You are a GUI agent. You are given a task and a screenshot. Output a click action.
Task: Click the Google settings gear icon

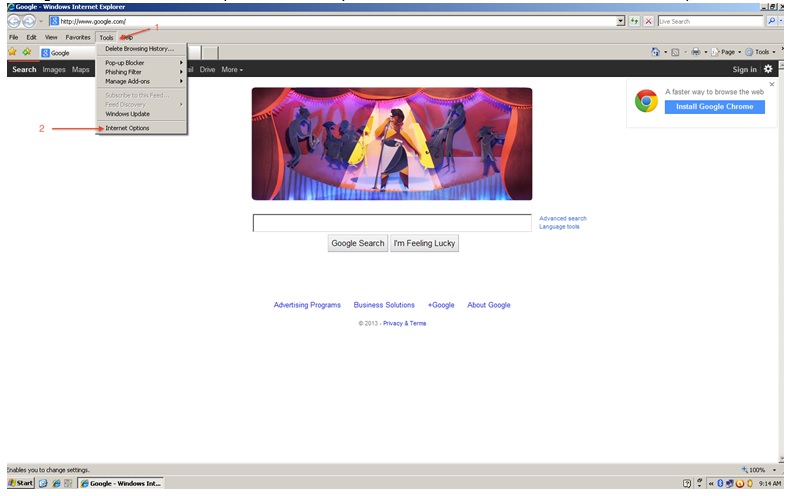pos(768,69)
